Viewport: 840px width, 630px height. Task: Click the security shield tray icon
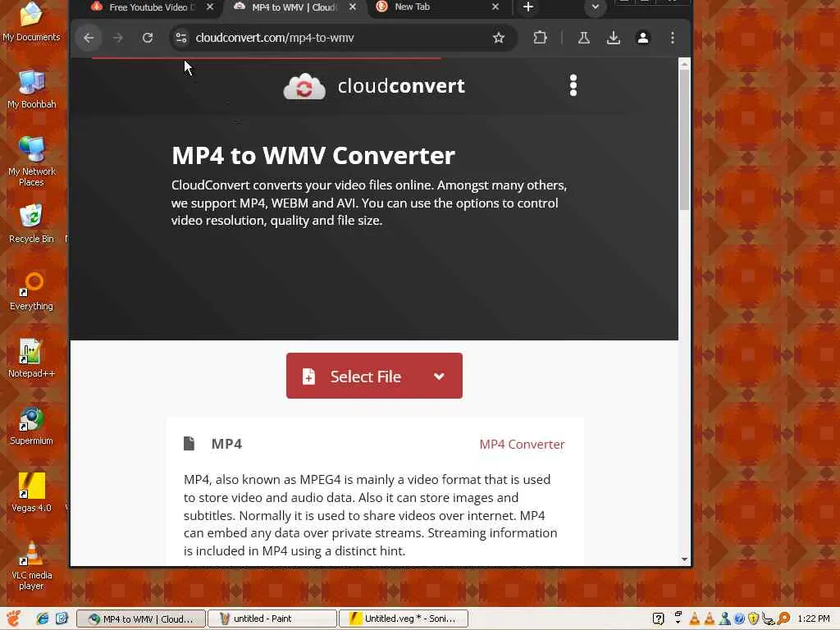[753, 619]
